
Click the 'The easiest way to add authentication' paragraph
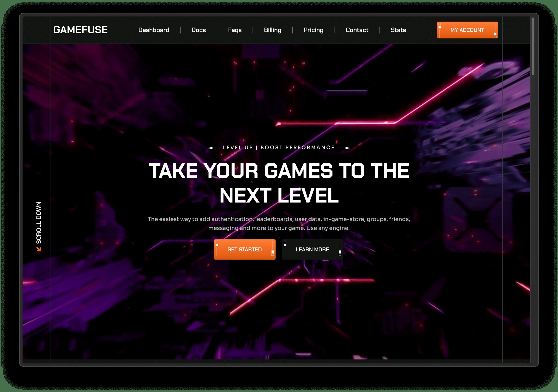coord(279,224)
